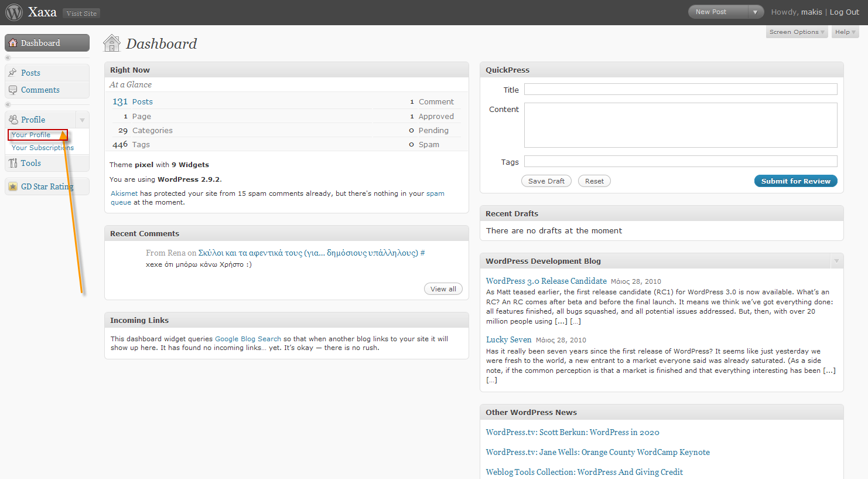The height and width of the screenshot is (479, 868).
Task: Expand Screen Options panel
Action: point(797,32)
